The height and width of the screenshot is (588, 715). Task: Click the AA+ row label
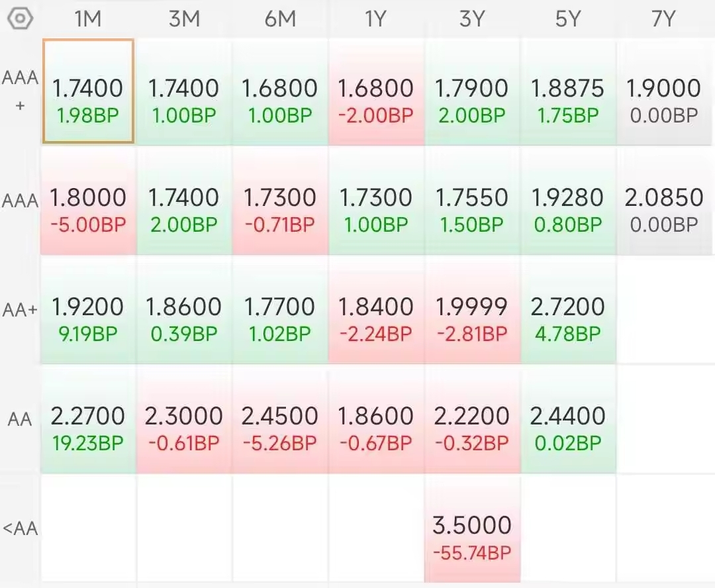click(20, 310)
